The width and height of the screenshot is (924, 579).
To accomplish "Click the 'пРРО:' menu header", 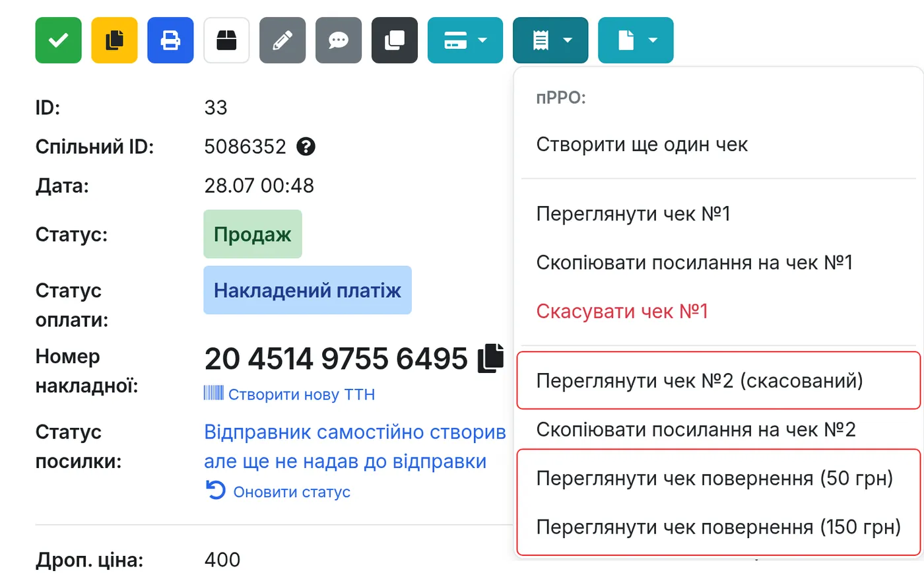I will (x=561, y=98).
